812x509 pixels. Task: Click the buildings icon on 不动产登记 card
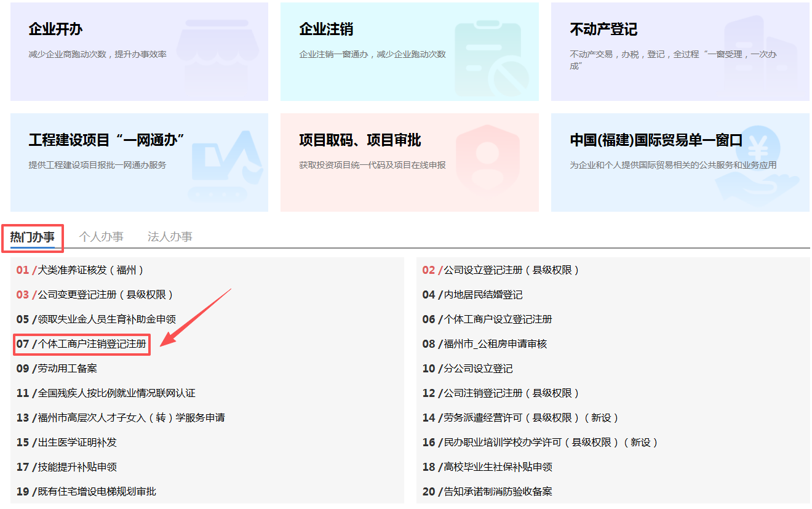(760, 50)
